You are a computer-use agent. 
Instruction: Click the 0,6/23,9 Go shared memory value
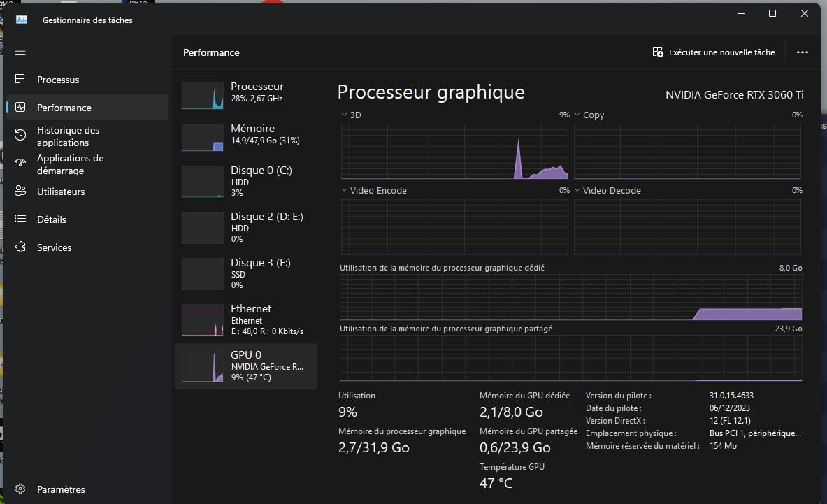click(515, 447)
